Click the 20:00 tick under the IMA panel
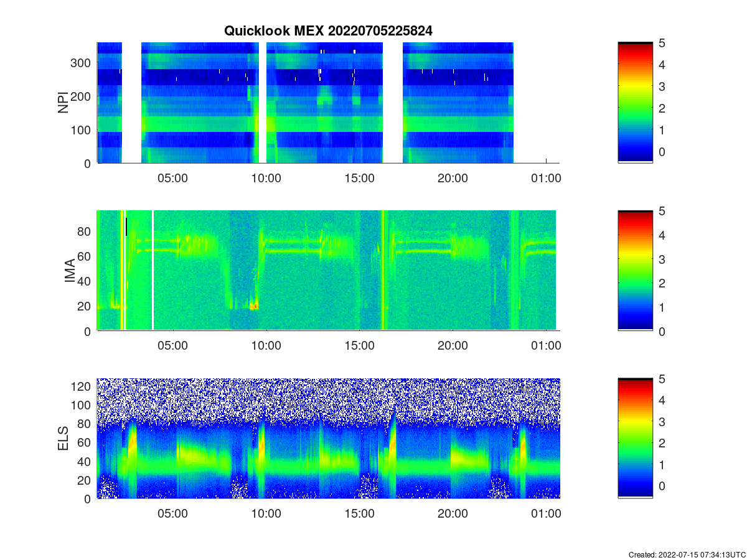The width and height of the screenshot is (747, 560). pyautogui.click(x=453, y=346)
